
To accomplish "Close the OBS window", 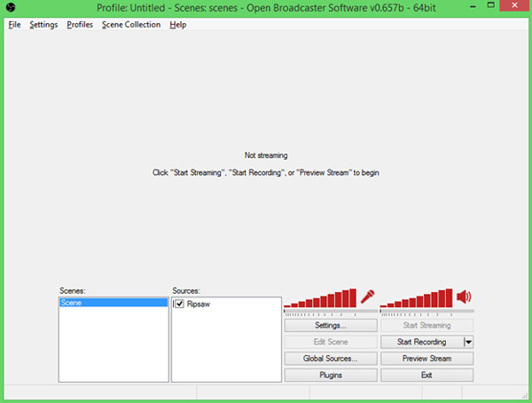I will tap(514, 5).
